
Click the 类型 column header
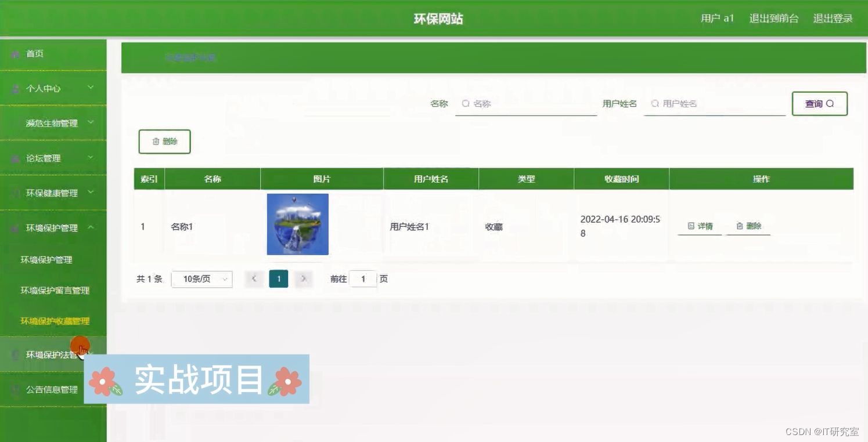(526, 179)
